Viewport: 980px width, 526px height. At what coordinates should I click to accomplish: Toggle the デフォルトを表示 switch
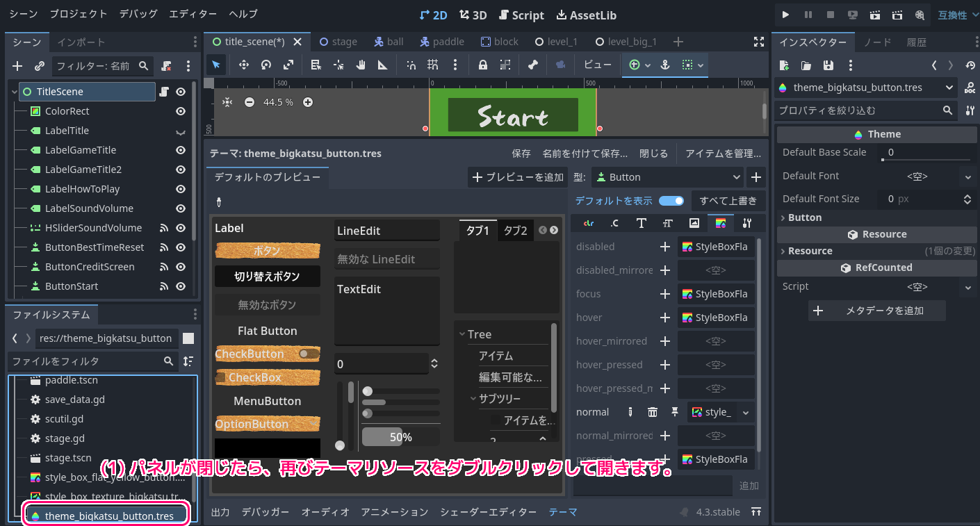[x=671, y=201]
